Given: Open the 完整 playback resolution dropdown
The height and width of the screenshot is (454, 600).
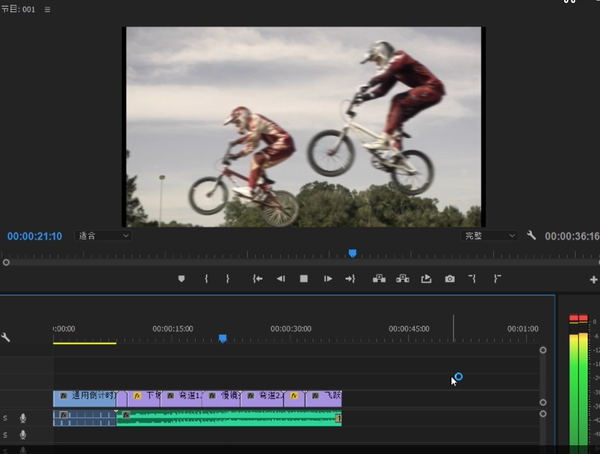Looking at the screenshot, I should point(489,236).
